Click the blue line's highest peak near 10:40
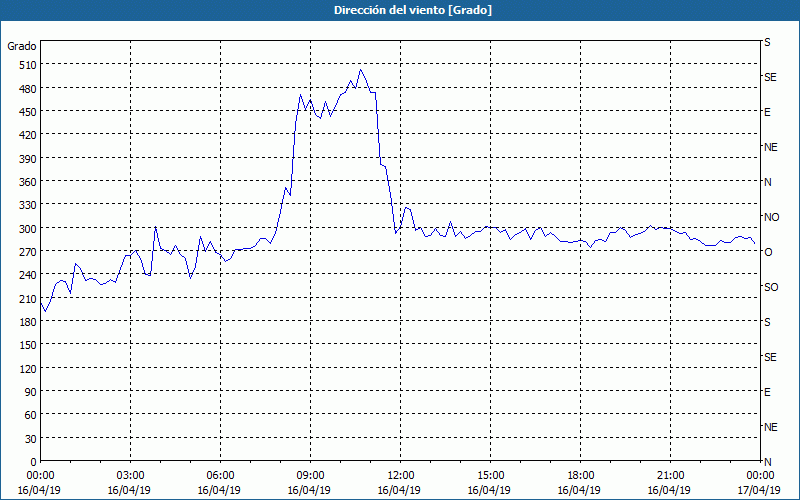The height and width of the screenshot is (500, 800). (361, 69)
